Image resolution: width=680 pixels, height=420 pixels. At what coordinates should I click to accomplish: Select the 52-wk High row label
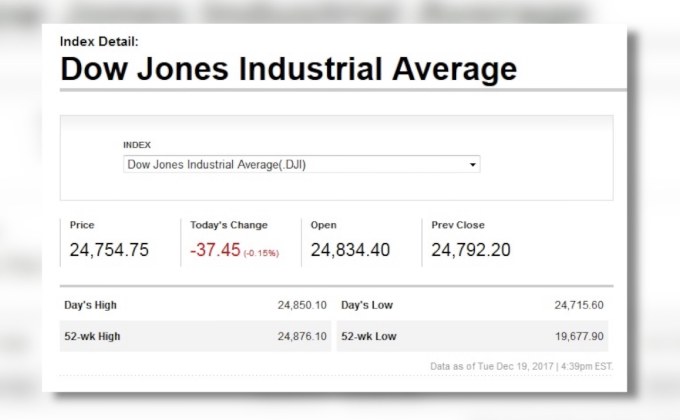tap(92, 336)
